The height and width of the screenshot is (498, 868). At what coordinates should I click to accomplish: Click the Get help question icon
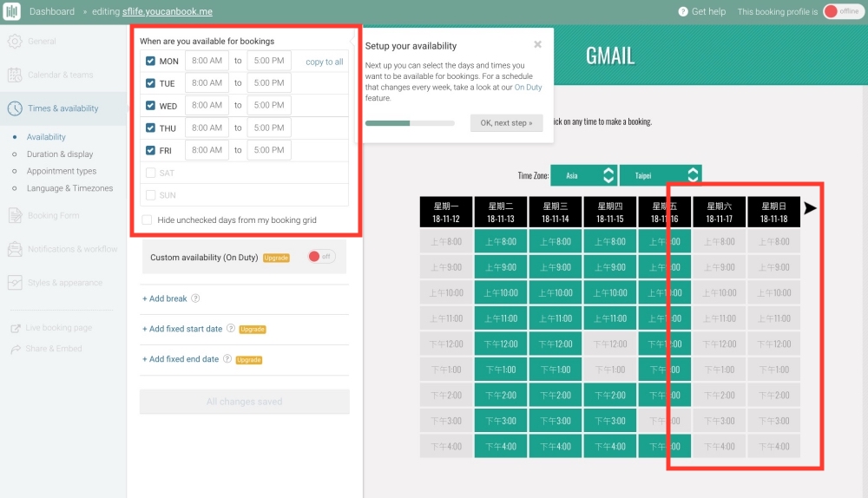[683, 11]
